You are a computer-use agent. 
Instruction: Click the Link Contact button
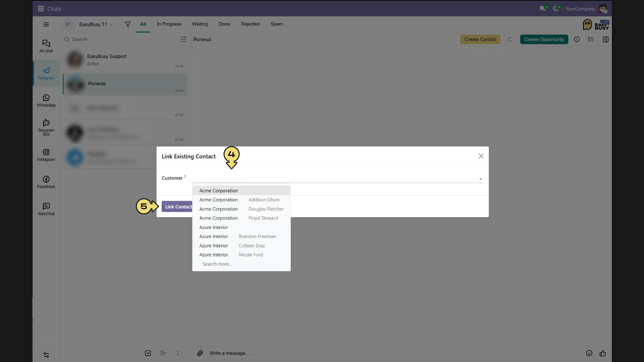[x=177, y=206]
